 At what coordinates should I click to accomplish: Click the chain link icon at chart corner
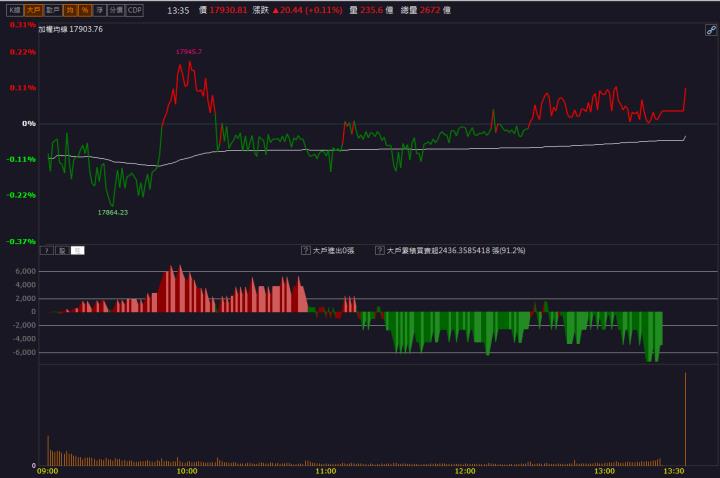710,31
